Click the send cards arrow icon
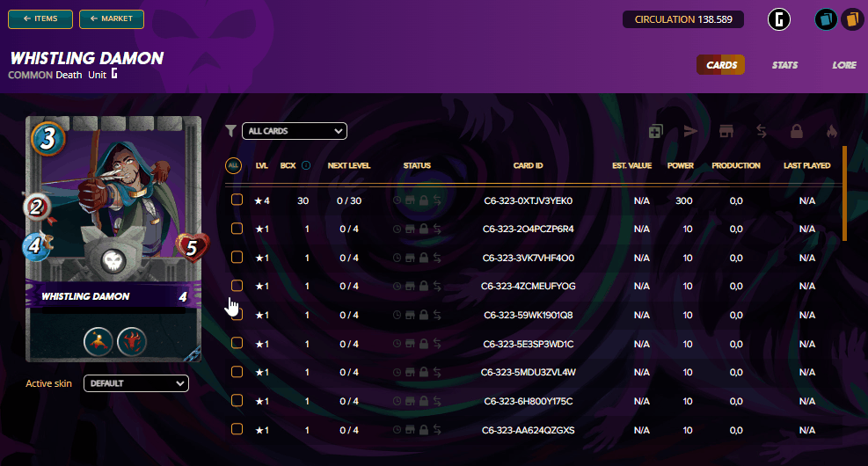Image resolution: width=868 pixels, height=466 pixels. (690, 131)
